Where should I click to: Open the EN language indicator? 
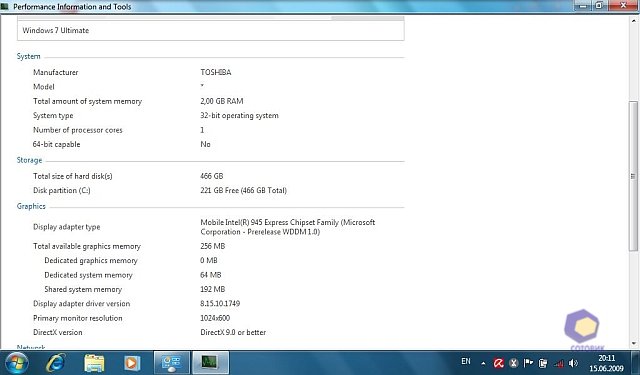(x=466, y=361)
